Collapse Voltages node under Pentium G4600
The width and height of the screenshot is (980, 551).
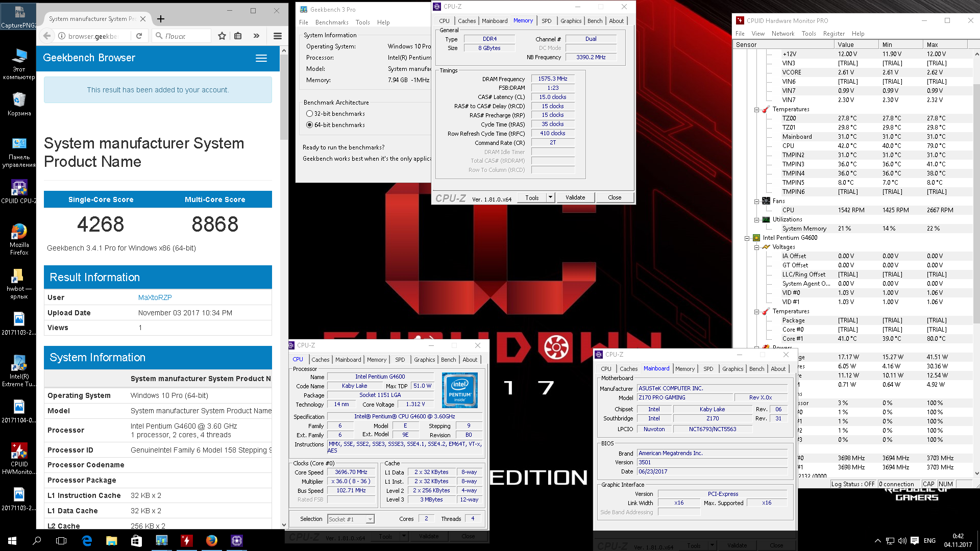point(756,247)
